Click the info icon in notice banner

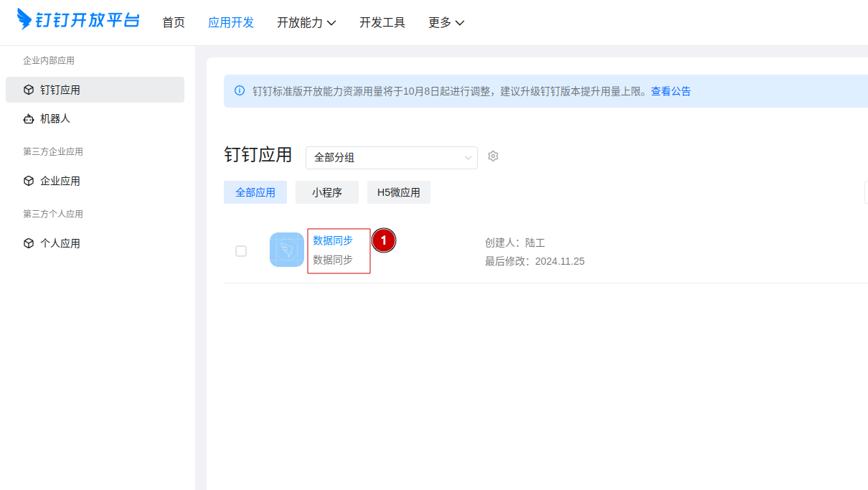240,91
